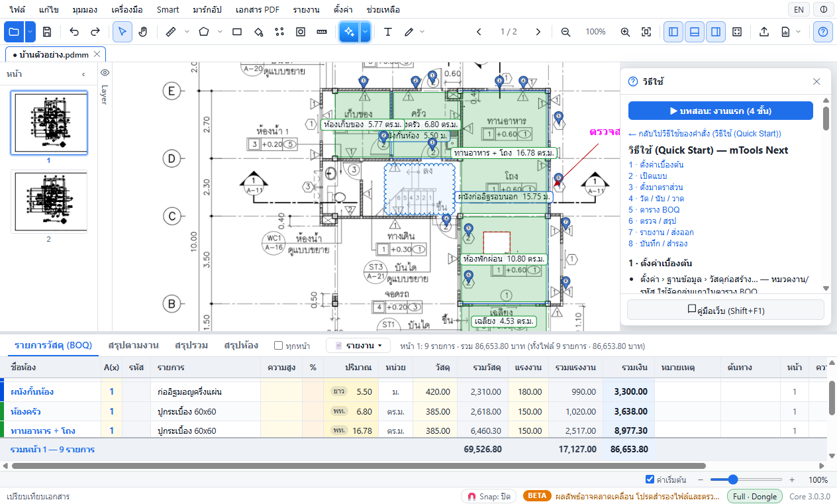Image resolution: width=837 pixels, height=504 pixels.
Task: Expand the open-file dropdown arrow
Action: (x=30, y=32)
